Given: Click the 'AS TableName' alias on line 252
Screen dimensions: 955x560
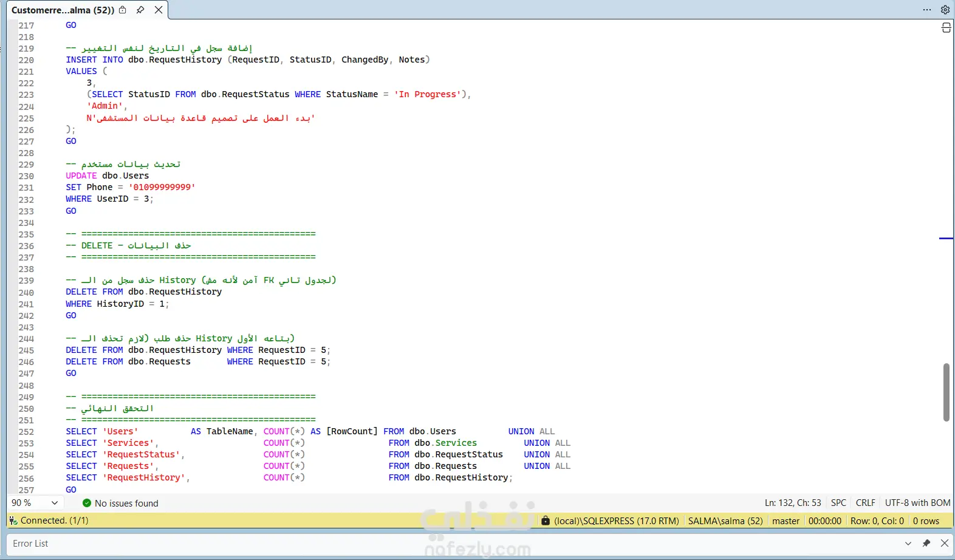Looking at the screenshot, I should (x=222, y=431).
